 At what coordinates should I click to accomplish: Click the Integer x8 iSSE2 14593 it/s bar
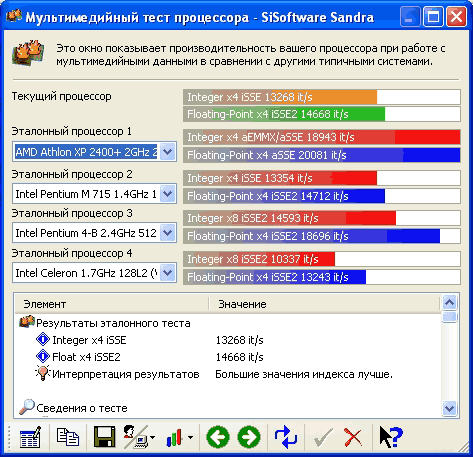pyautogui.click(x=322, y=218)
